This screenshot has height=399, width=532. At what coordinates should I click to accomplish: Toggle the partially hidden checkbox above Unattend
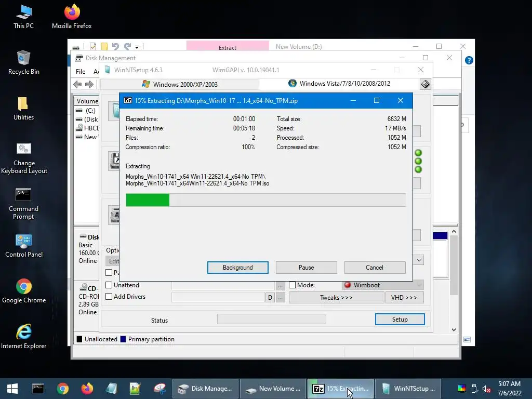109,272
